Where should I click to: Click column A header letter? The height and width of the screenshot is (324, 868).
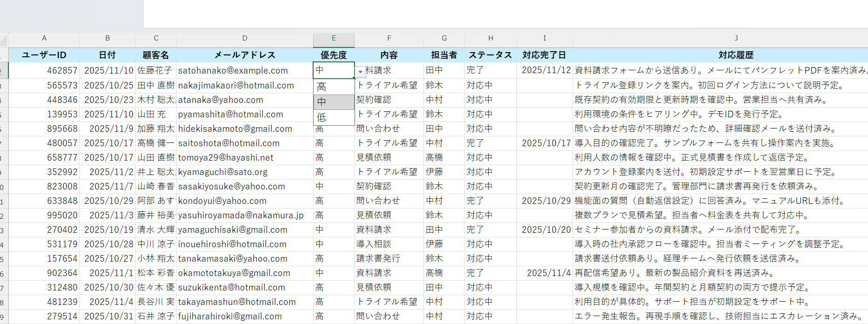pos(44,39)
